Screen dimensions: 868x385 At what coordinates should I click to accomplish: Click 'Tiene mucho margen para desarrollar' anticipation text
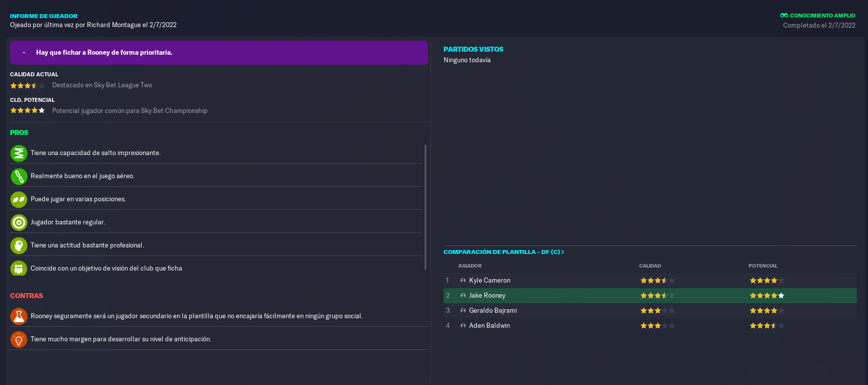[x=121, y=339]
